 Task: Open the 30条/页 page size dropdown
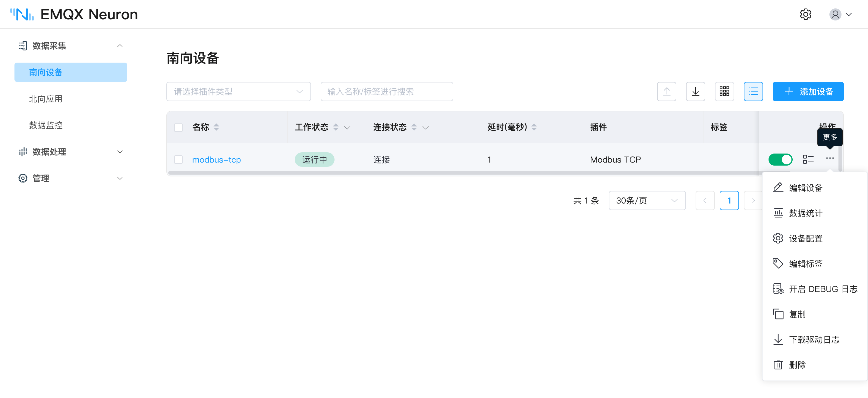pyautogui.click(x=647, y=200)
